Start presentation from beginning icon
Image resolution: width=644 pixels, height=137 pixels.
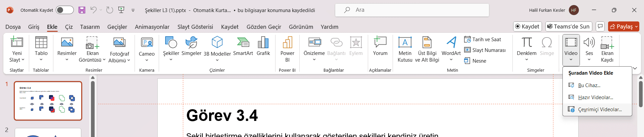[121, 10]
